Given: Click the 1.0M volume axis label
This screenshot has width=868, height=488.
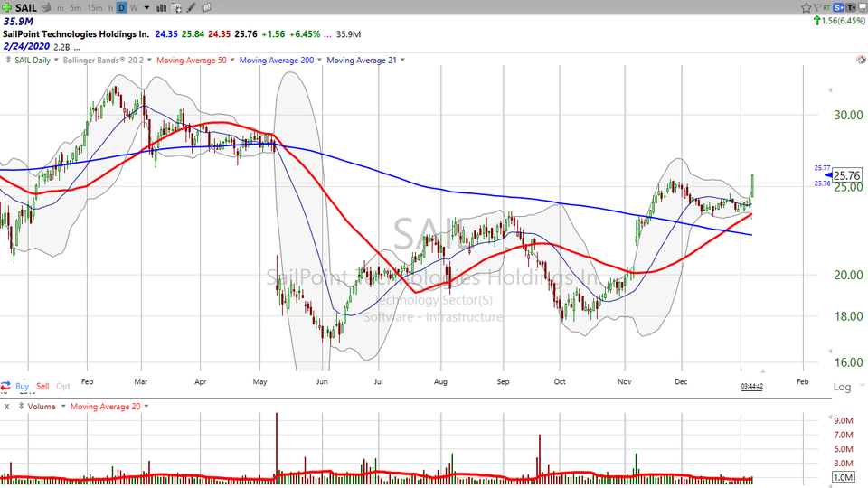Looking at the screenshot, I should [x=843, y=477].
